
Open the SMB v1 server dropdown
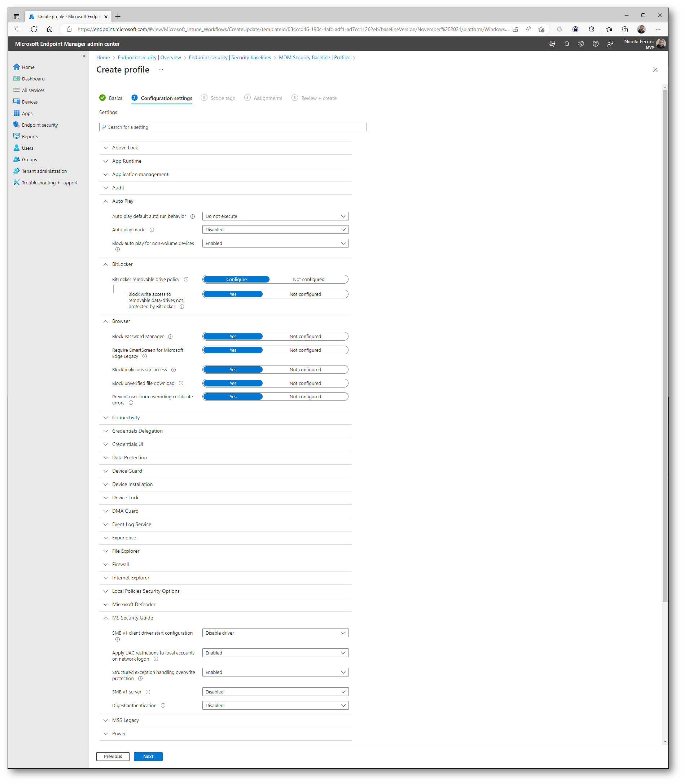[x=276, y=692]
